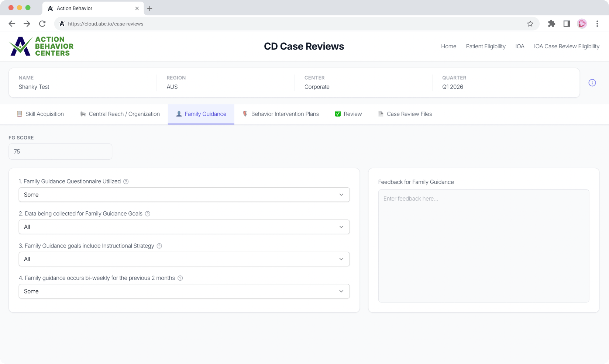Click the Family Guidance person icon

(x=179, y=114)
